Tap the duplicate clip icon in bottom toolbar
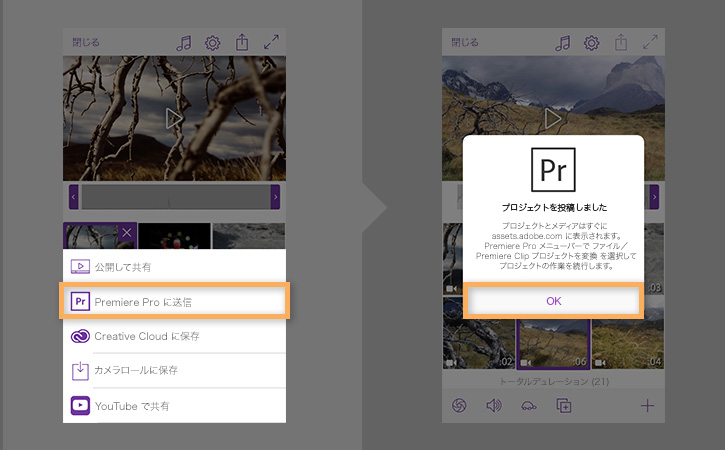The image size is (725, 450). point(564,406)
